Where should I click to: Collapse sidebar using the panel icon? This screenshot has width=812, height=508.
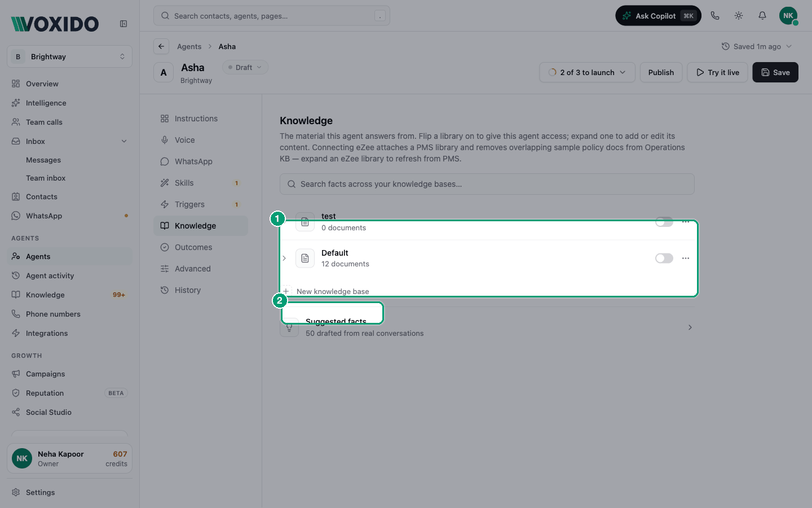pyautogui.click(x=123, y=24)
